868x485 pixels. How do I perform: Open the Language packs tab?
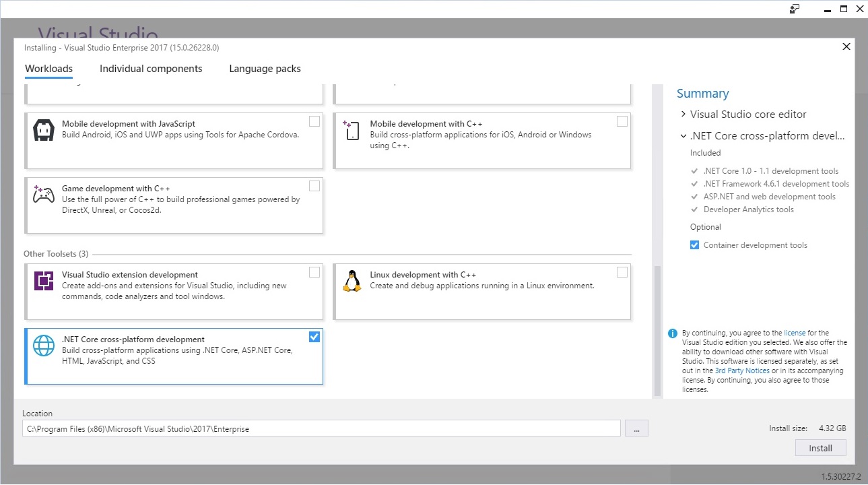tap(265, 69)
